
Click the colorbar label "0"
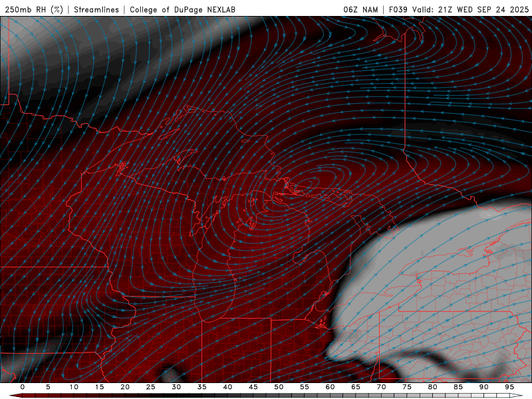point(23,387)
